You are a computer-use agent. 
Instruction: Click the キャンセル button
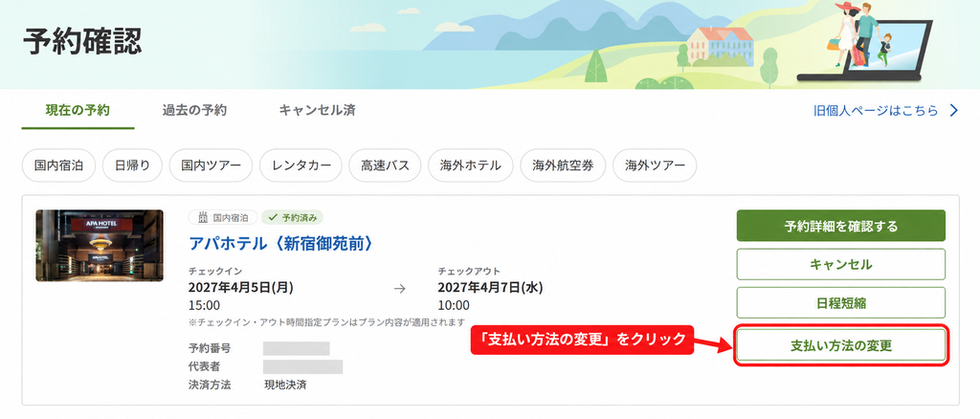tap(840, 264)
